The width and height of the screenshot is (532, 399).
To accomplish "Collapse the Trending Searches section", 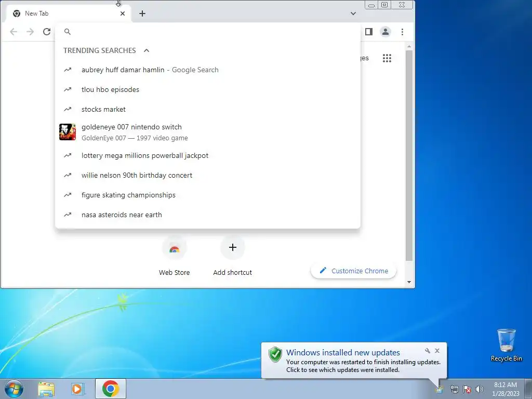I will tap(147, 50).
